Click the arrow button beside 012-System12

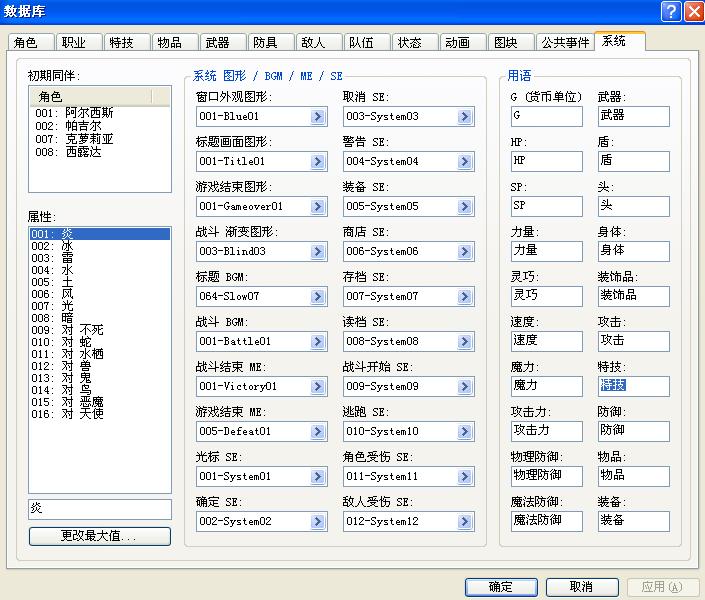point(464,521)
